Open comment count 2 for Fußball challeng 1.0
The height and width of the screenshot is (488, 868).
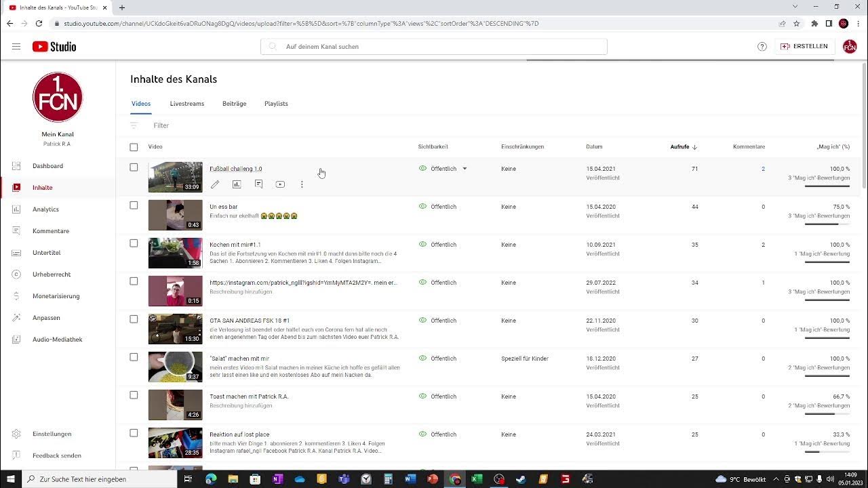[x=763, y=169]
